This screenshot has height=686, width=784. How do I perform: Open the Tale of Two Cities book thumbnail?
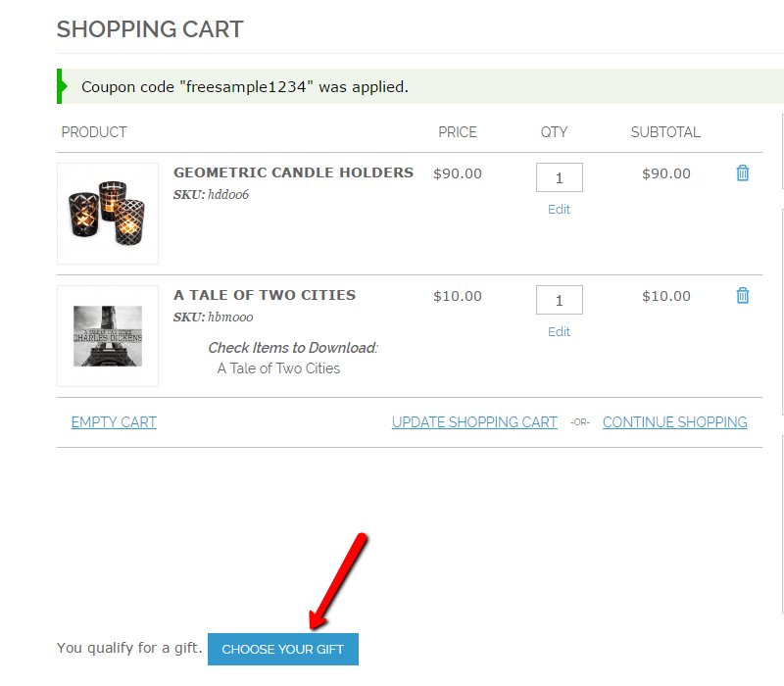pos(108,336)
